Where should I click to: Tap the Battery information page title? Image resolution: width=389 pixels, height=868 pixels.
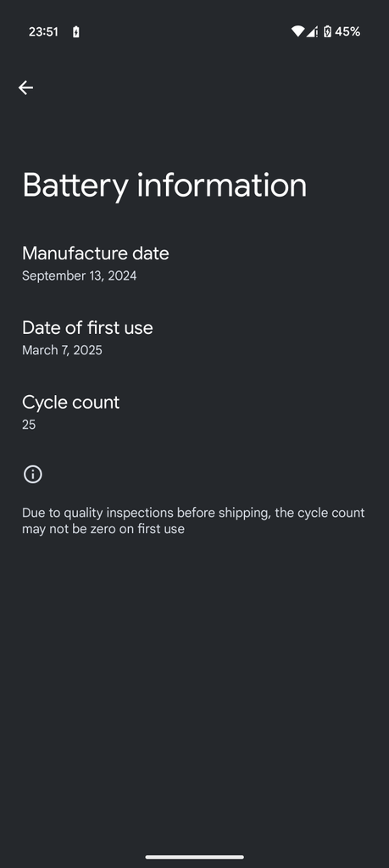(x=164, y=186)
